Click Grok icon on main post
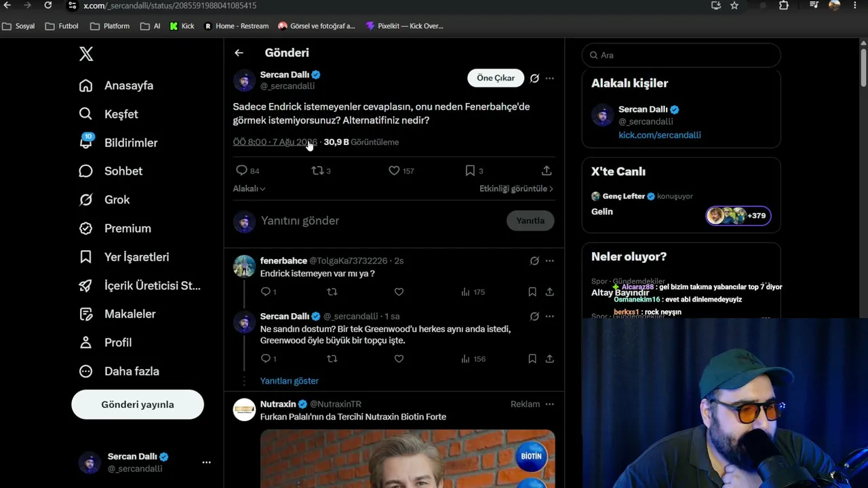The image size is (868, 488). [534, 78]
